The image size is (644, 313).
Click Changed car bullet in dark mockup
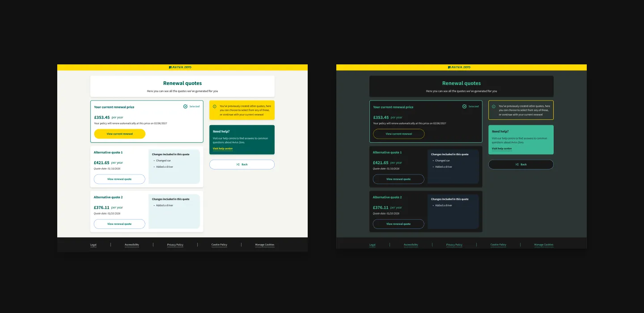click(442, 161)
